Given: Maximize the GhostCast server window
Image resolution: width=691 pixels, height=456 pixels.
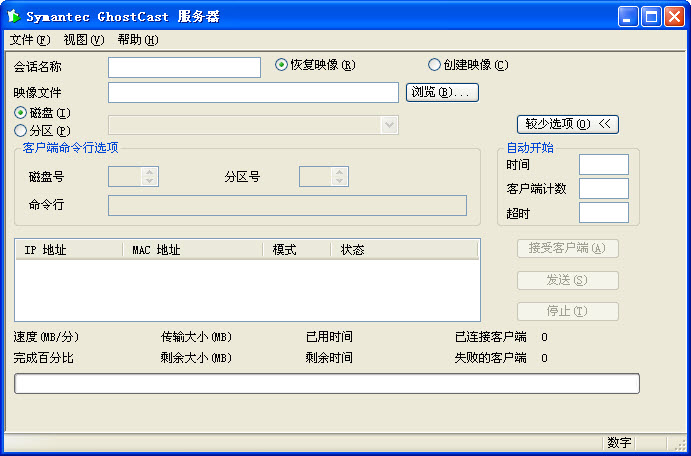Looking at the screenshot, I should [x=651, y=17].
